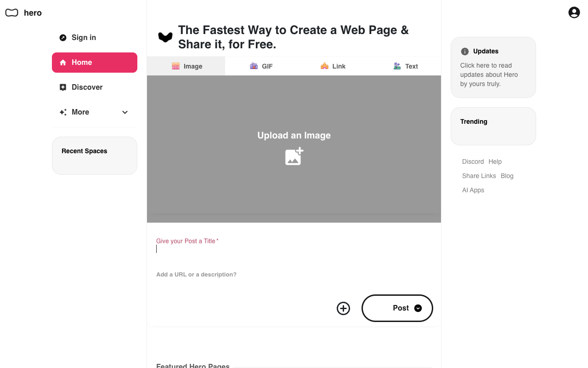
Task: Open the Post button dropdown arrow
Action: 418,308
